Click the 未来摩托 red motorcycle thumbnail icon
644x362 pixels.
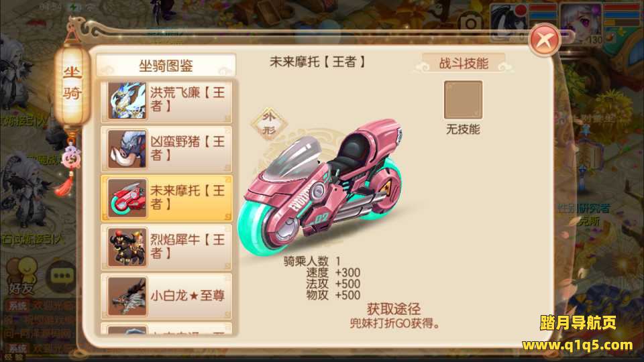coord(127,198)
